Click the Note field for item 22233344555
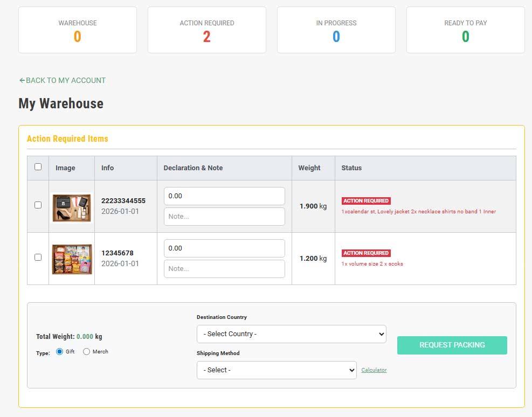 224,216
